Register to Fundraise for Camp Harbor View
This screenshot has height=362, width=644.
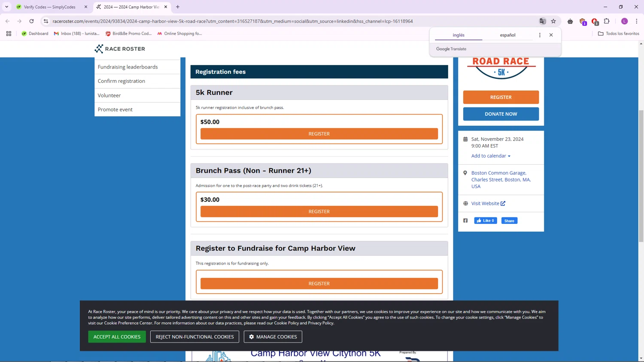(x=319, y=284)
